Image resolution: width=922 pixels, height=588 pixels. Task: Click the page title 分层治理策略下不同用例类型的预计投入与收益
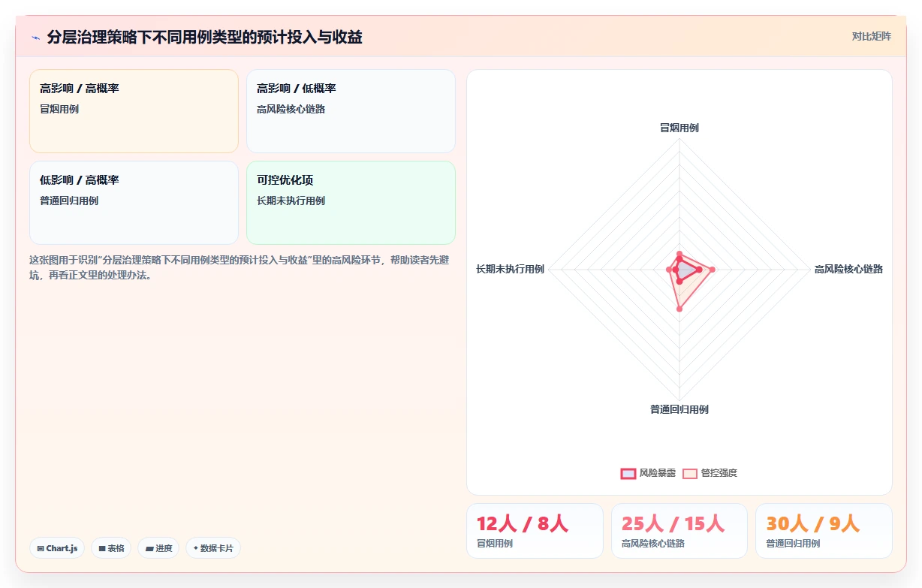coord(204,37)
